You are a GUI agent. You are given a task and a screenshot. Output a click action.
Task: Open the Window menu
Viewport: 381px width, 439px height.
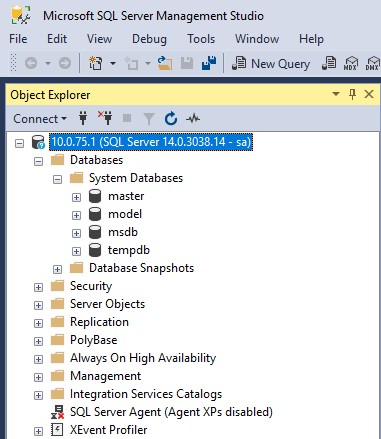tap(257, 39)
